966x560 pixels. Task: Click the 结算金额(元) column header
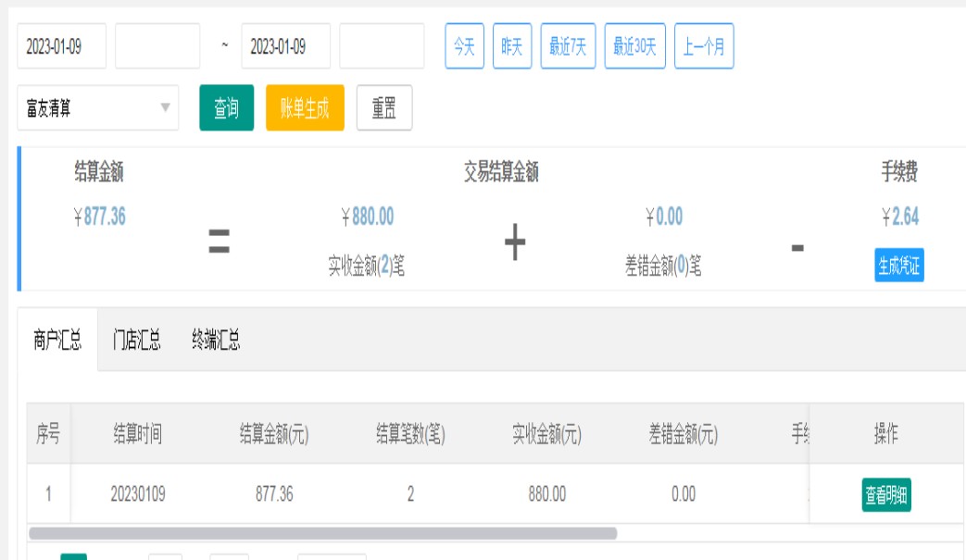pos(274,434)
